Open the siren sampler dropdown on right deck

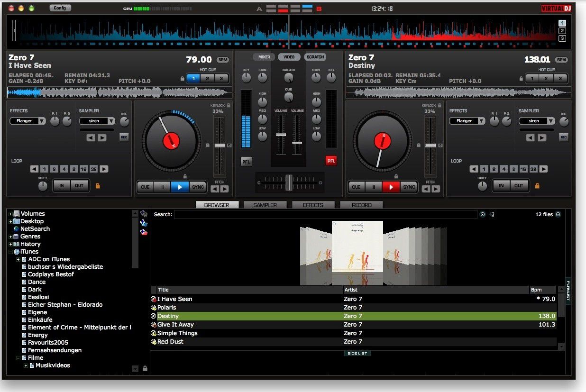(x=537, y=121)
